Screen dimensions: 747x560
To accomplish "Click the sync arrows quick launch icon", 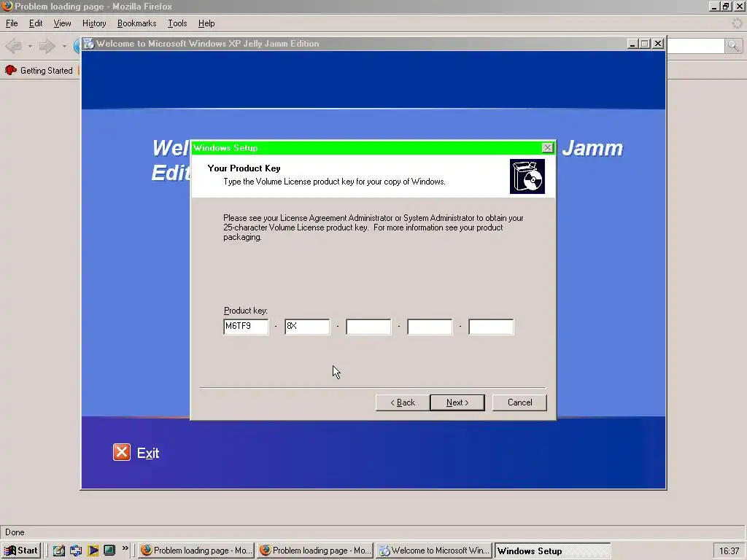I will (76, 551).
